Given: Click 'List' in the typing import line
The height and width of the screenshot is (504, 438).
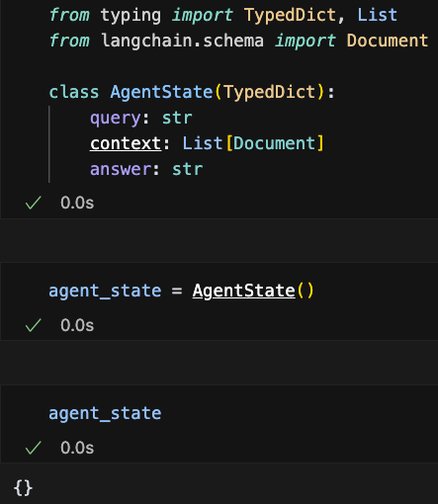Looking at the screenshot, I should (x=378, y=15).
